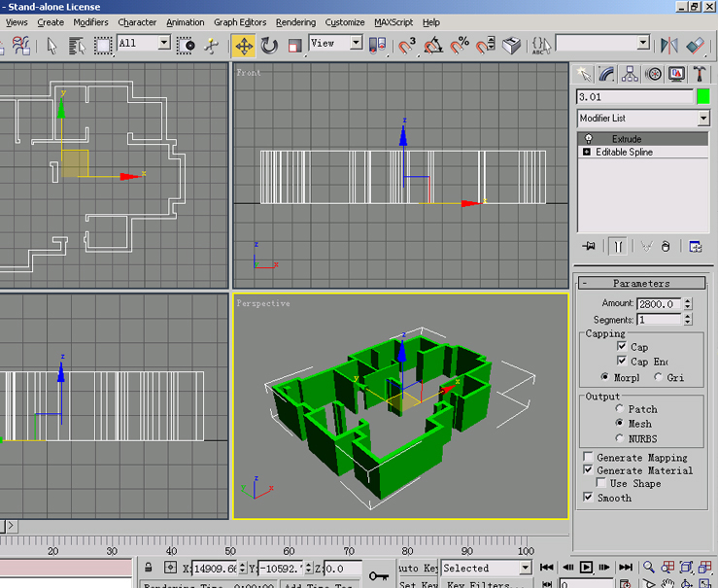This screenshot has width=718, height=588.
Task: Select the Move transform tool
Action: click(243, 46)
